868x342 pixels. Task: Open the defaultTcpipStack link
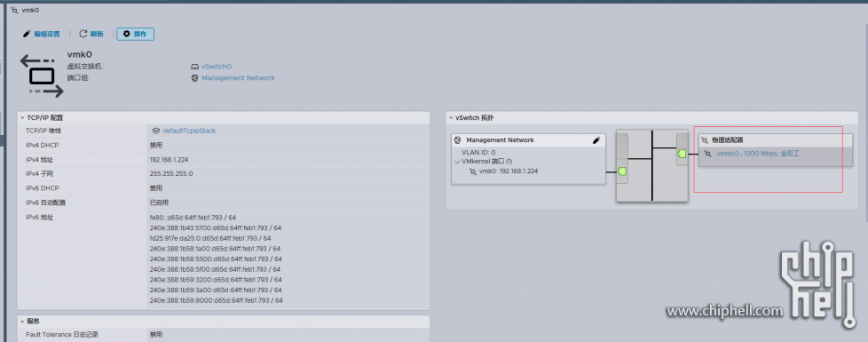(x=189, y=131)
